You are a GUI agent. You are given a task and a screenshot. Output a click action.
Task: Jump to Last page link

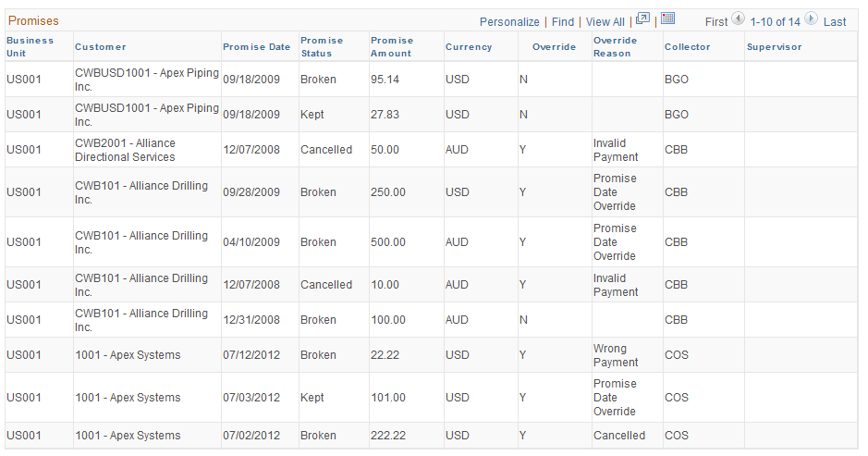pyautogui.click(x=835, y=21)
